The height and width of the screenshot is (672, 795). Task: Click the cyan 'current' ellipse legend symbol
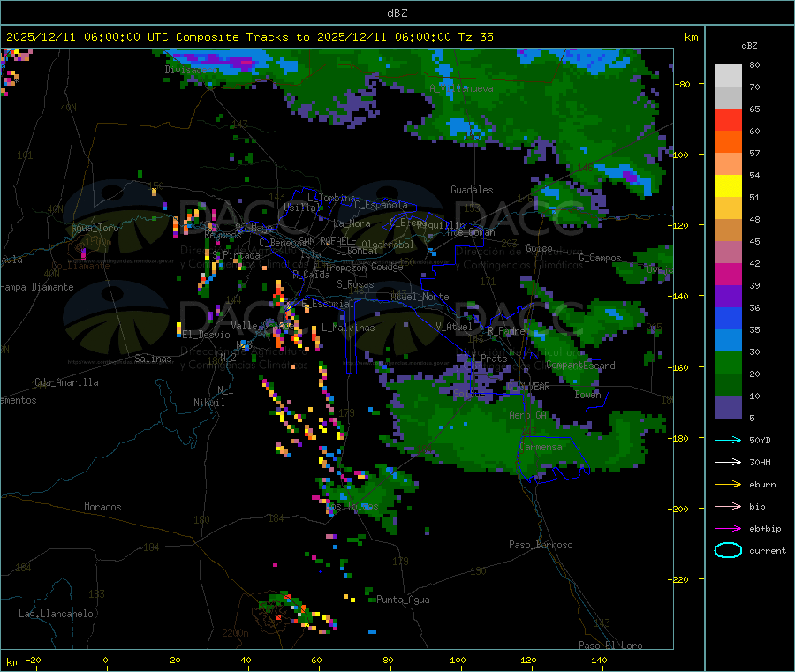tap(728, 550)
